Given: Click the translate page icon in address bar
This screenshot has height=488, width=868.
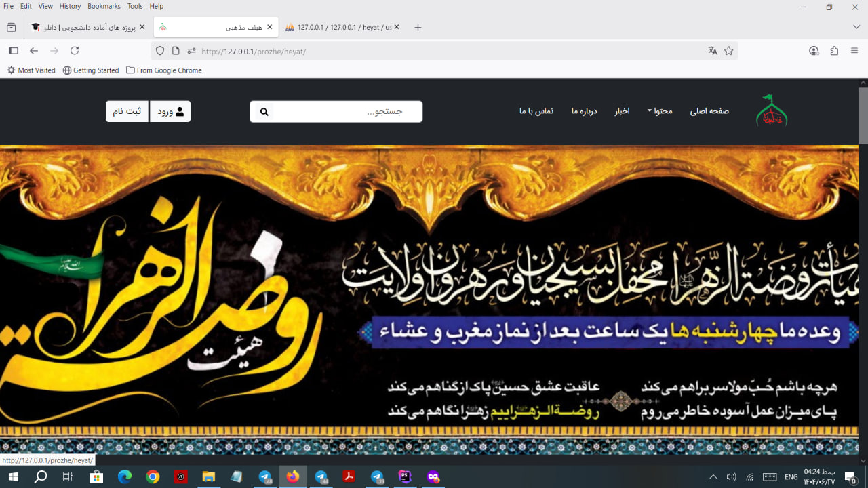Looking at the screenshot, I should click(x=713, y=50).
